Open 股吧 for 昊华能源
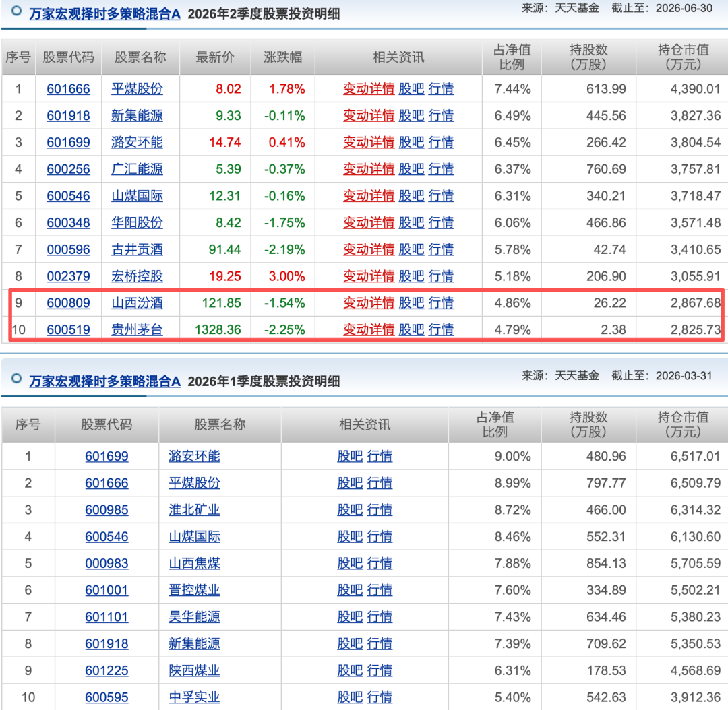This screenshot has width=728, height=710. (x=350, y=617)
